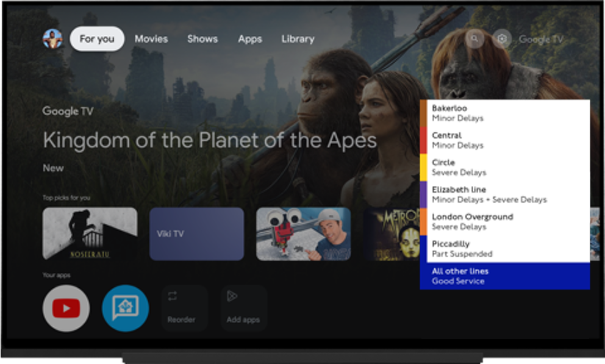
Task: Select the Piccadilly Part Suspended row
Action: click(505, 249)
